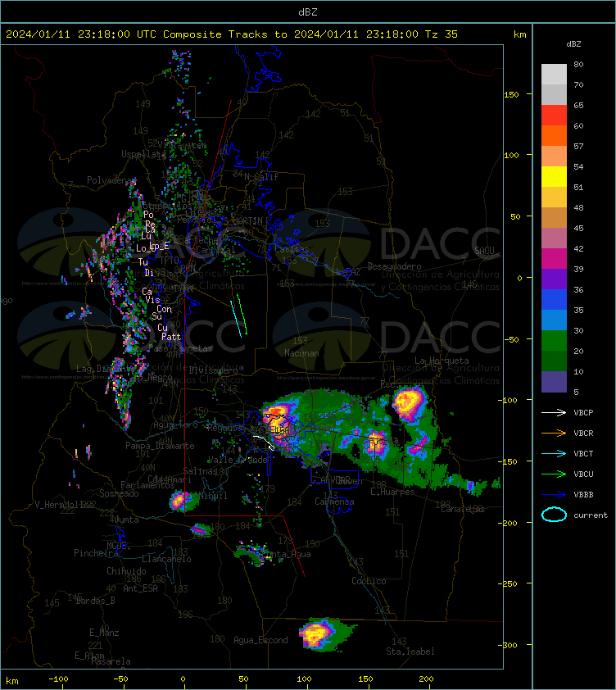Viewport: 616px width, 690px height.
Task: Click the Divisadero place label
Action: pyautogui.click(x=214, y=370)
